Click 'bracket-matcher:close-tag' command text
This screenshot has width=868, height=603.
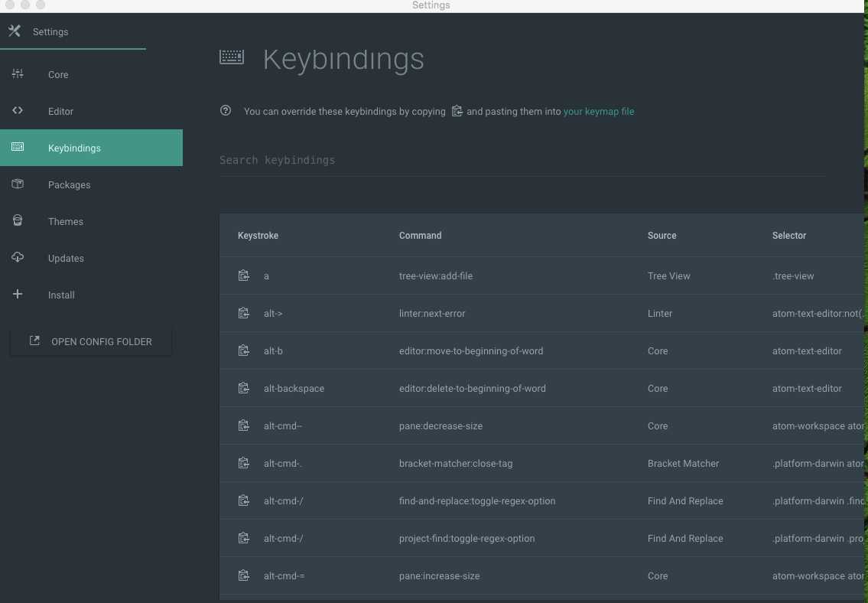pos(456,464)
